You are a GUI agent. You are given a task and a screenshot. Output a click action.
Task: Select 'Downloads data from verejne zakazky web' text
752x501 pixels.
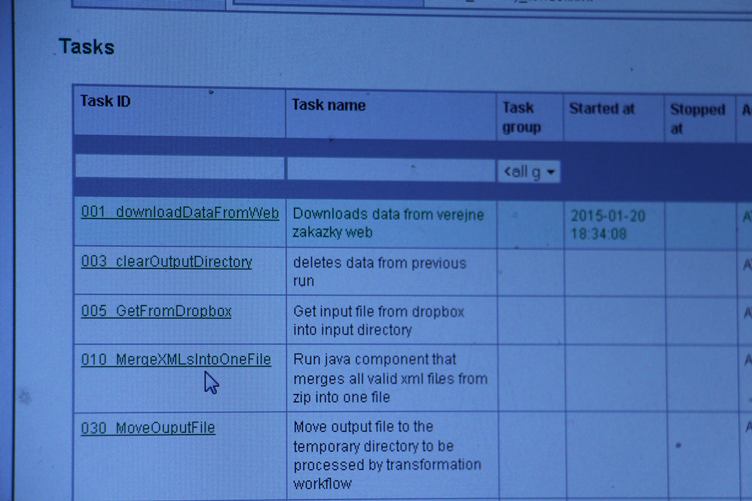388,223
